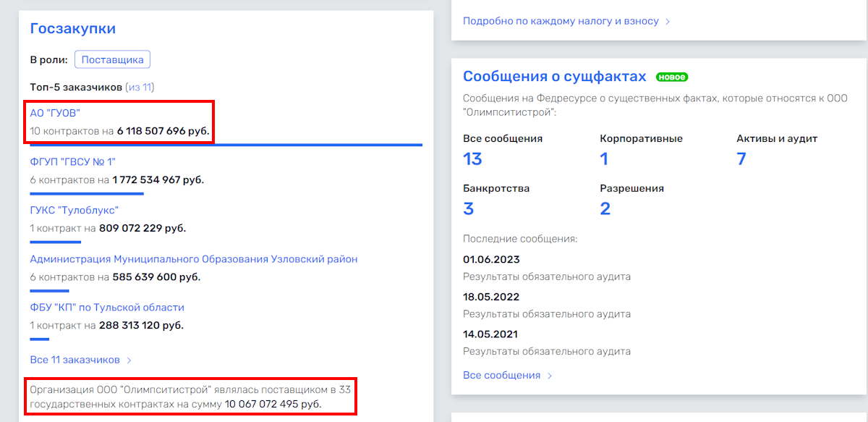The image size is (868, 422).
Task: Open ГУКС "Тулоблукс" customer link
Action: pyautogui.click(x=74, y=210)
